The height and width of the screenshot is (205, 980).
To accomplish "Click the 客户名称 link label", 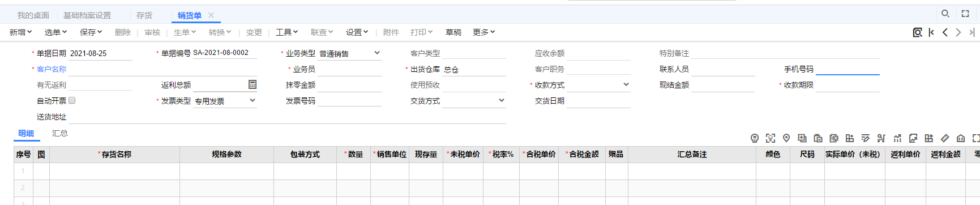I will pyautogui.click(x=52, y=69).
